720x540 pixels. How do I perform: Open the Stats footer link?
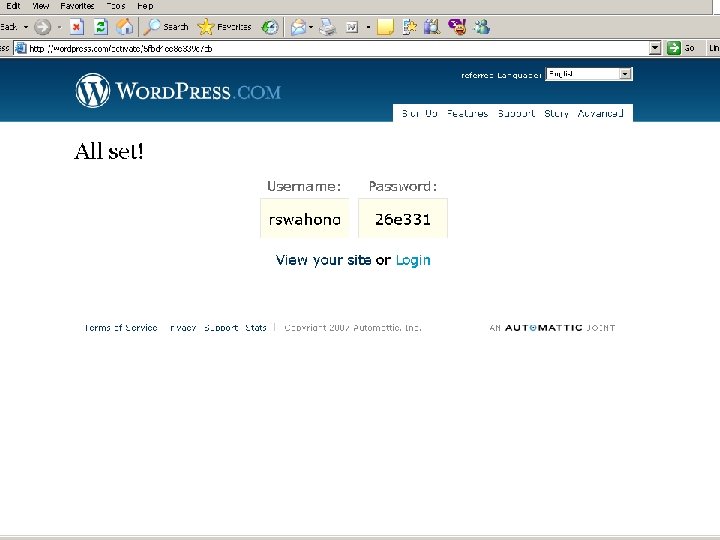pyautogui.click(x=256, y=328)
